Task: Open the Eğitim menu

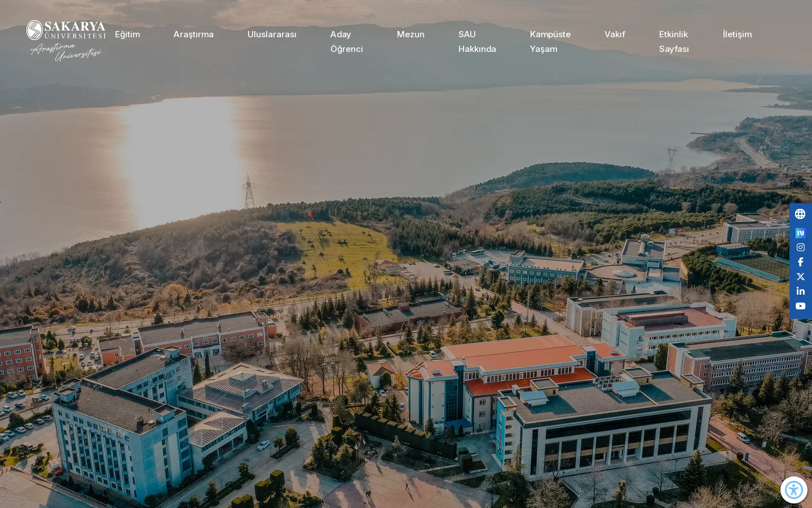Action: point(127,34)
